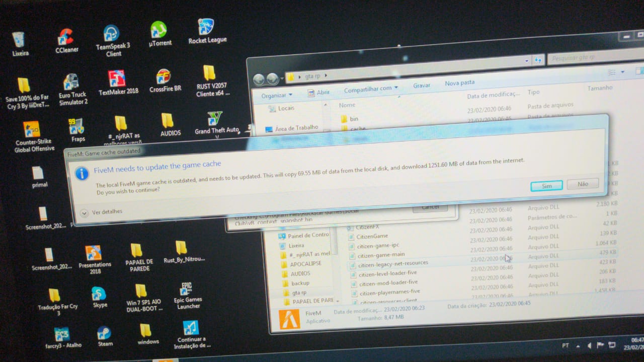644x362 pixels.
Task: Create a folder with Nova pasta
Action: pos(459,83)
